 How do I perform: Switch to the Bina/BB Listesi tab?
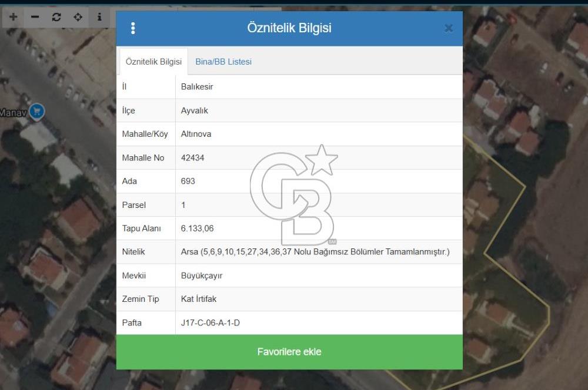pos(223,62)
